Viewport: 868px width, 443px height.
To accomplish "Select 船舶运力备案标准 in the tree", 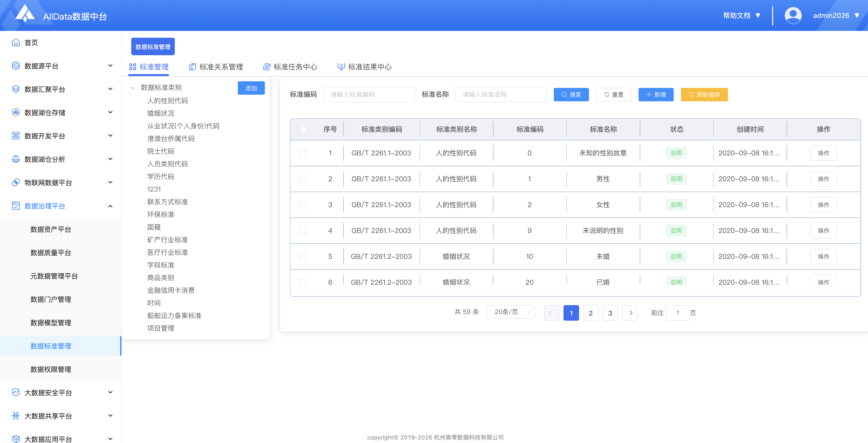I will (x=174, y=316).
